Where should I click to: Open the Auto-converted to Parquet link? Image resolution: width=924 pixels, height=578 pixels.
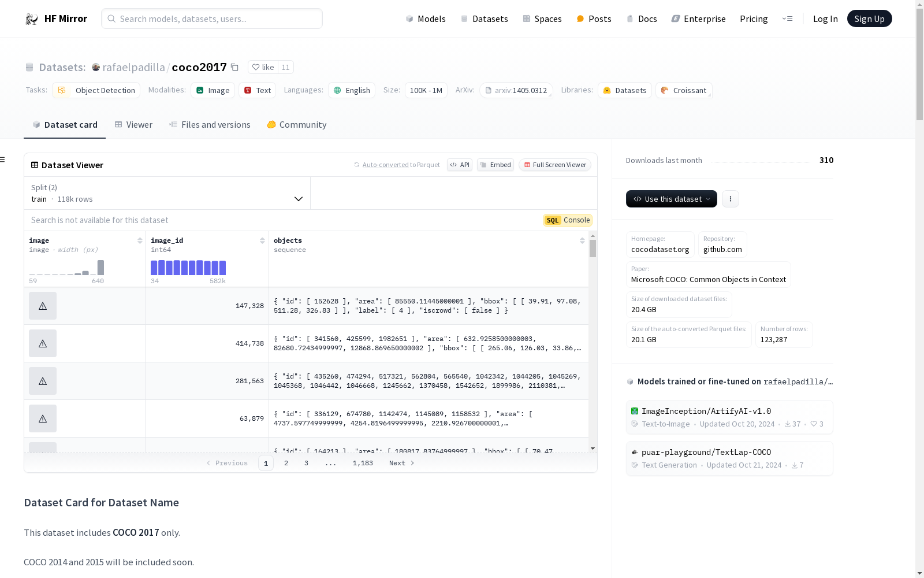click(397, 165)
